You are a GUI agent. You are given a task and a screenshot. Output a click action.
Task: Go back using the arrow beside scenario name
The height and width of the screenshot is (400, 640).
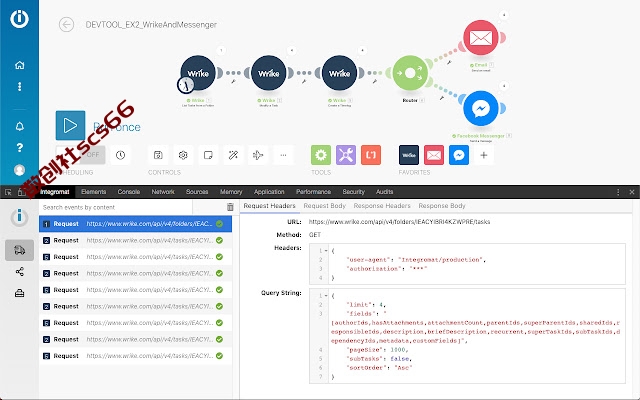coord(66,24)
